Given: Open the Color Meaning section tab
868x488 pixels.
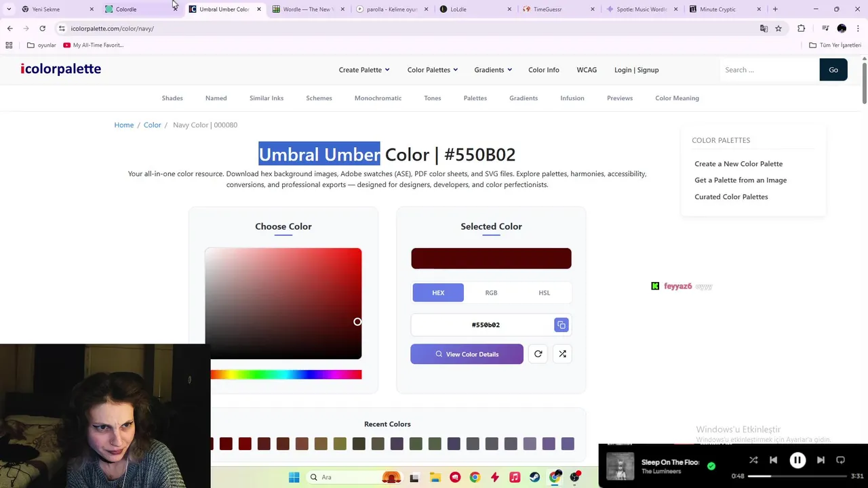Looking at the screenshot, I should (x=677, y=98).
